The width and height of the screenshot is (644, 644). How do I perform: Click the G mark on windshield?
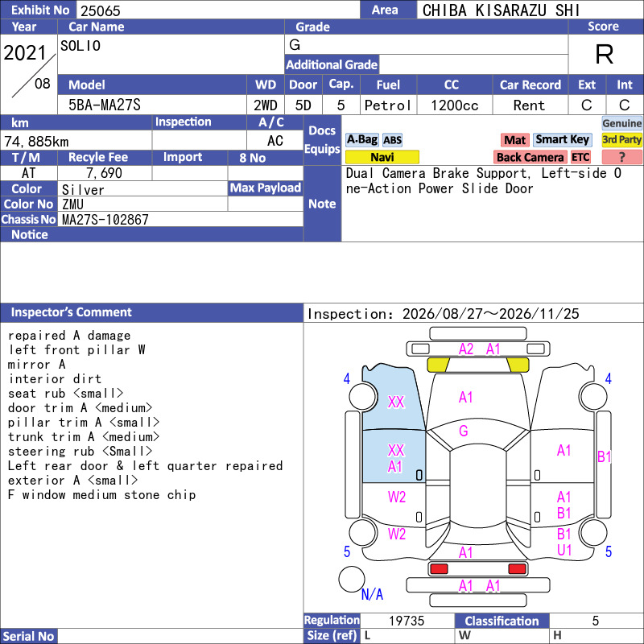(x=464, y=431)
